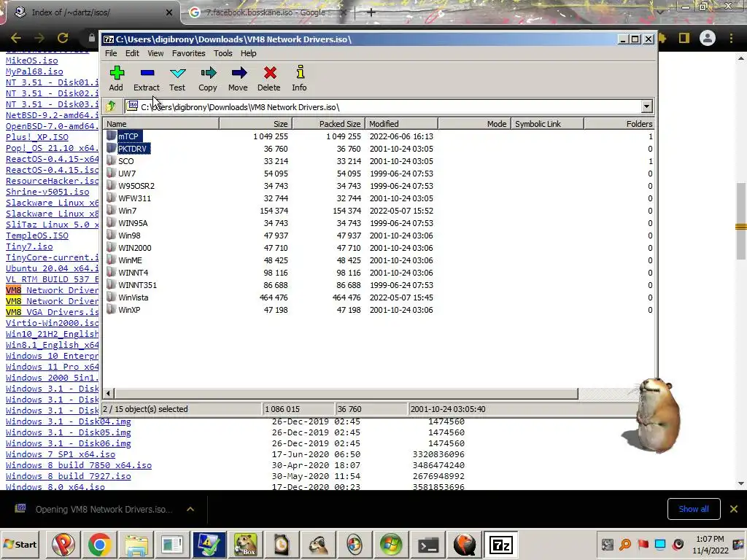The image size is (747, 560).
Task: Sort by the Size column header
Action: tap(255, 124)
